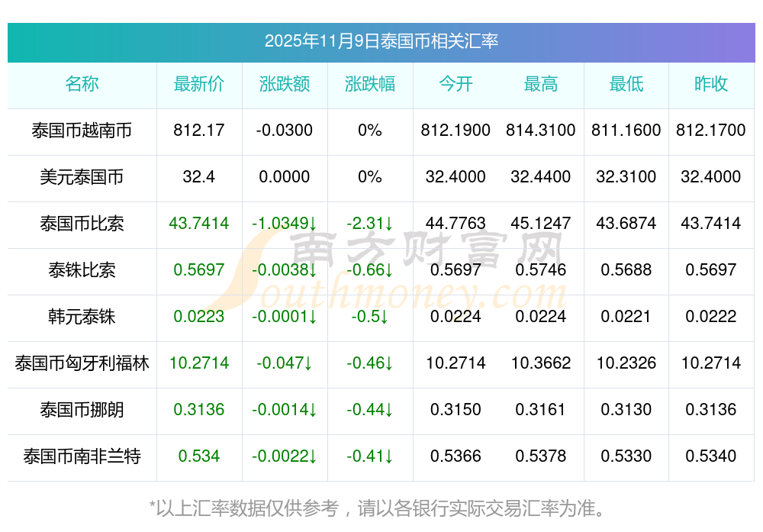Screen dimensions: 763x532
Task: Click low value 10.2326
Action: point(626,363)
